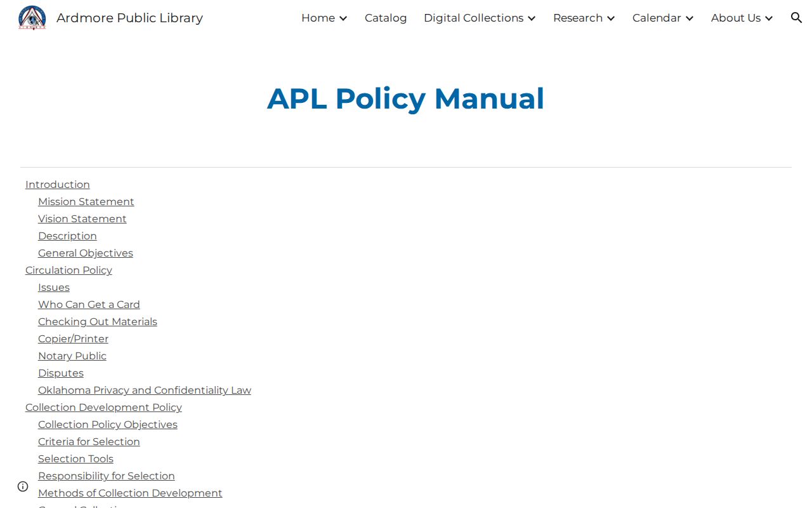The image size is (812, 508).
Task: Open the Calendar navigation item
Action: tap(657, 18)
